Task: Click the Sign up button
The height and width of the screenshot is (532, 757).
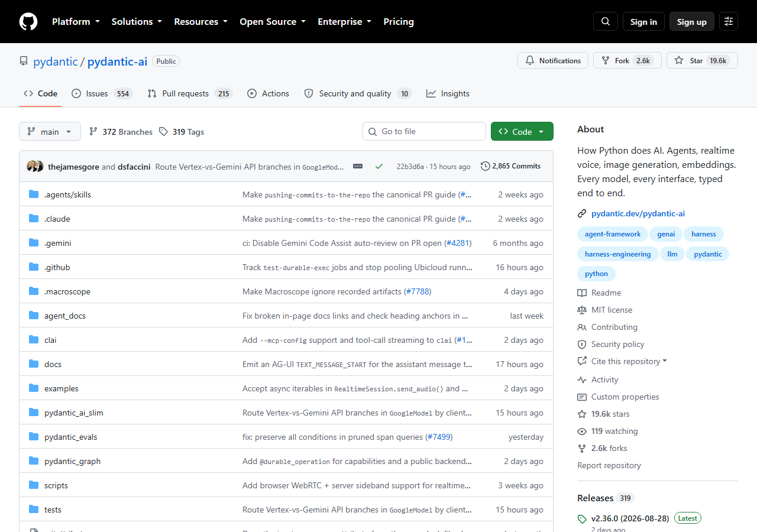Action: (692, 21)
